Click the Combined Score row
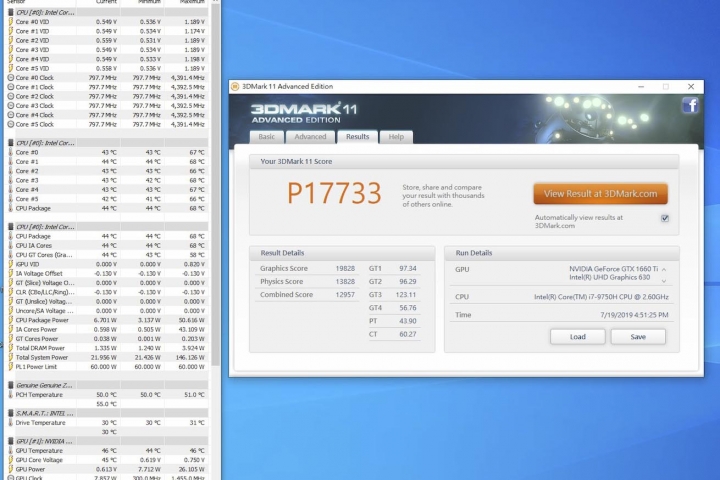 [x=306, y=295]
